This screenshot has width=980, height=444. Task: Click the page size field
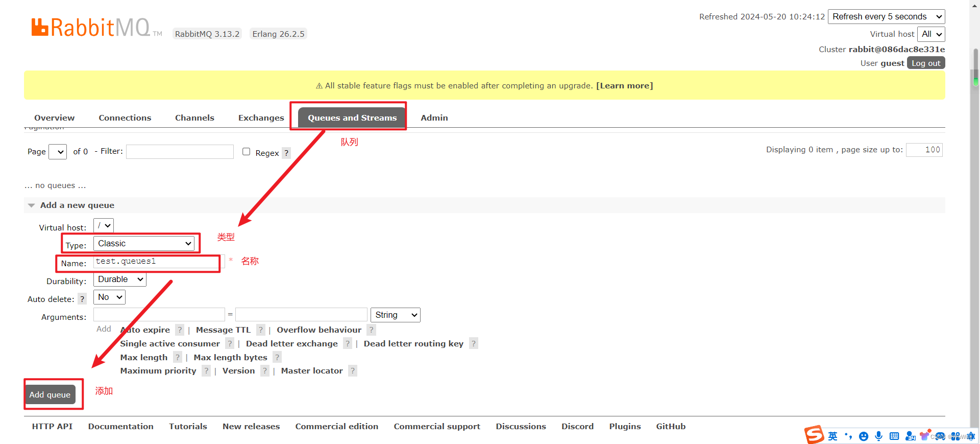point(924,150)
